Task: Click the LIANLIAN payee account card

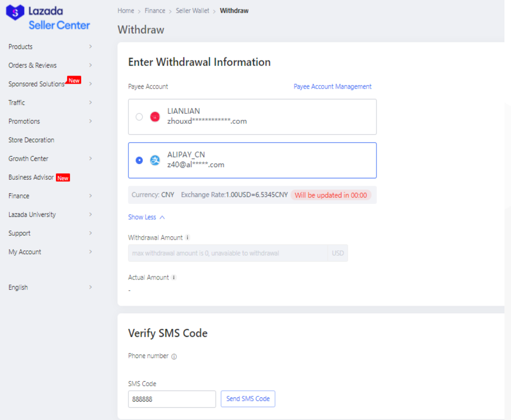Action: (252, 117)
